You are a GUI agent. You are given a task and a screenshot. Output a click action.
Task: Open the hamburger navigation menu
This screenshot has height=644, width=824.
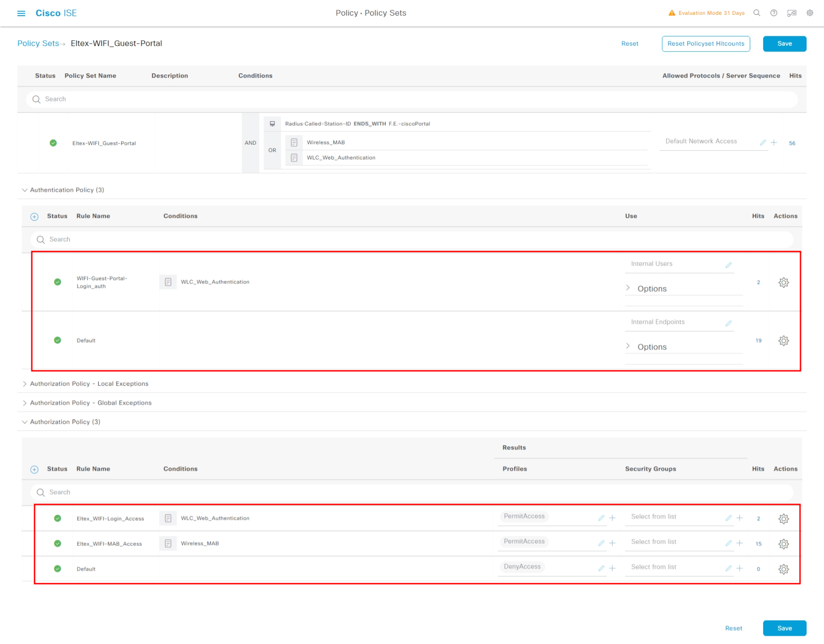click(21, 13)
